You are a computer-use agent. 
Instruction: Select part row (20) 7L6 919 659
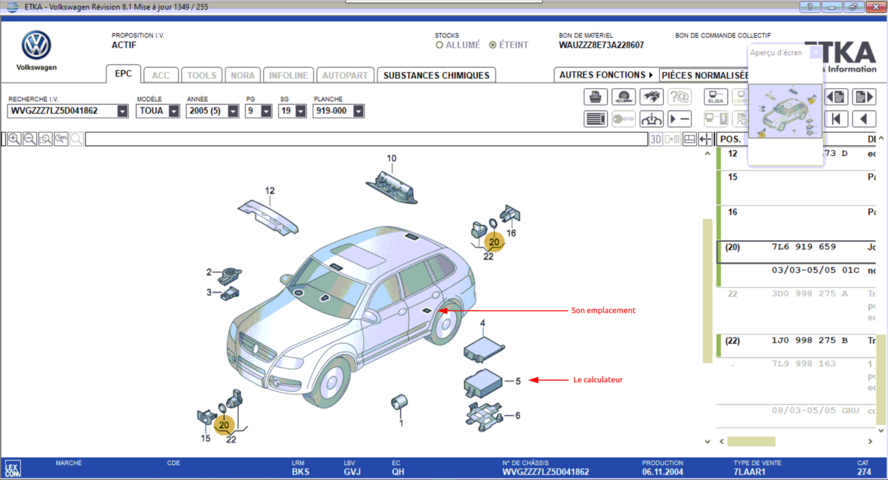click(x=796, y=252)
